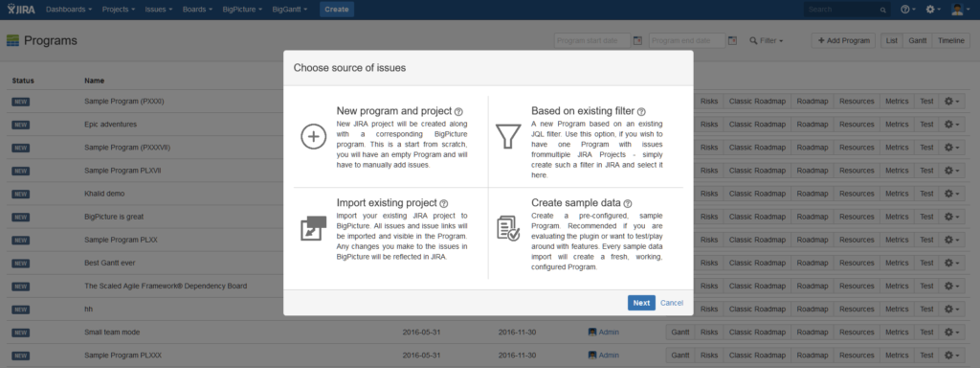Open Gantt for Sample Program PLXXX
The height and width of the screenshot is (368, 980).
pyautogui.click(x=680, y=355)
